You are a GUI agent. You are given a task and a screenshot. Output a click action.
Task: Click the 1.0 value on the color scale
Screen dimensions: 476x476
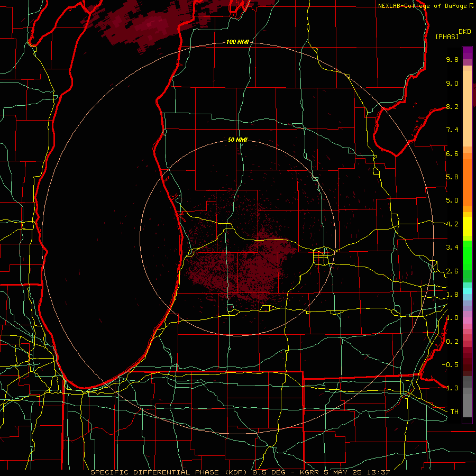tap(452, 318)
